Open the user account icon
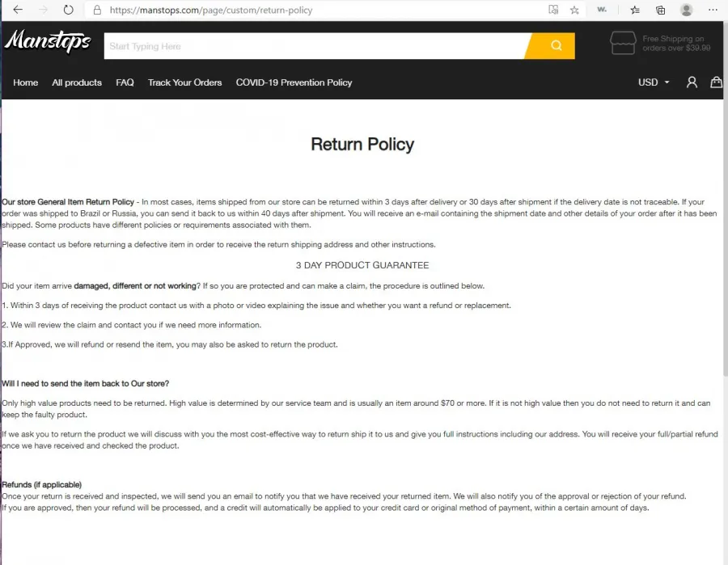Image resolution: width=728 pixels, height=565 pixels. pyautogui.click(x=692, y=82)
